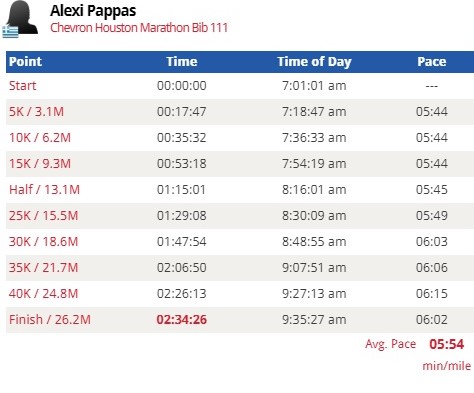Select the 30K / 18.6M split
Viewport: 474px width, 393px height.
(x=43, y=242)
